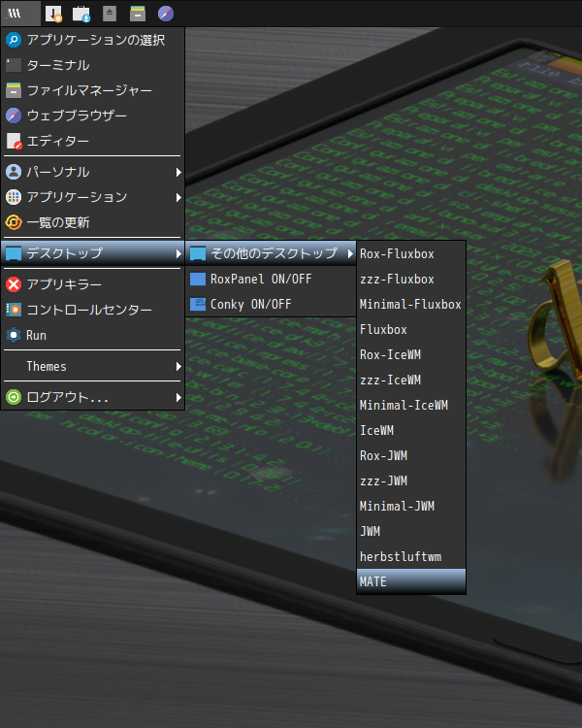Click the document icon next to エディター
Image resolution: width=582 pixels, height=728 pixels.
point(14,141)
